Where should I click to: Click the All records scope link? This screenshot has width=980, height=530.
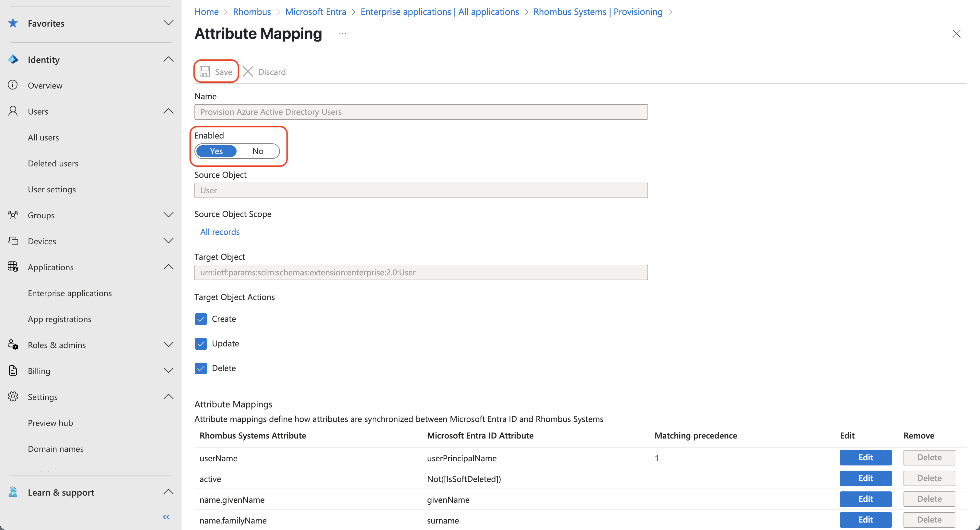(220, 232)
